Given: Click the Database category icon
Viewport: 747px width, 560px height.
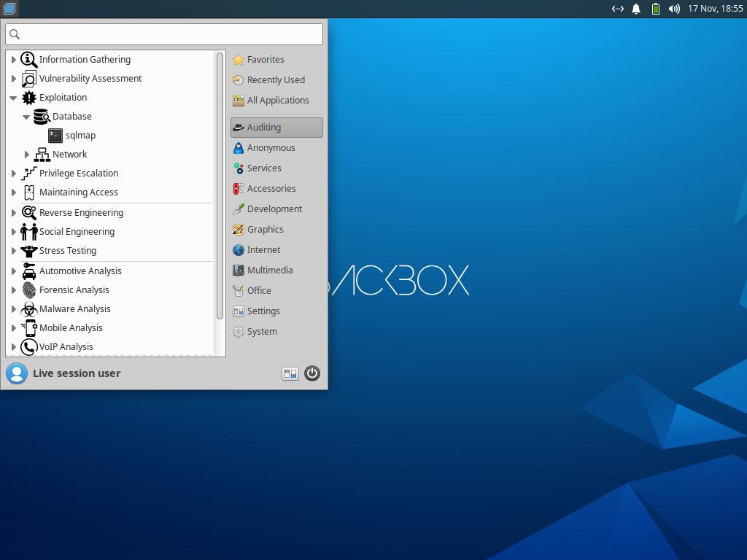Looking at the screenshot, I should tap(42, 117).
